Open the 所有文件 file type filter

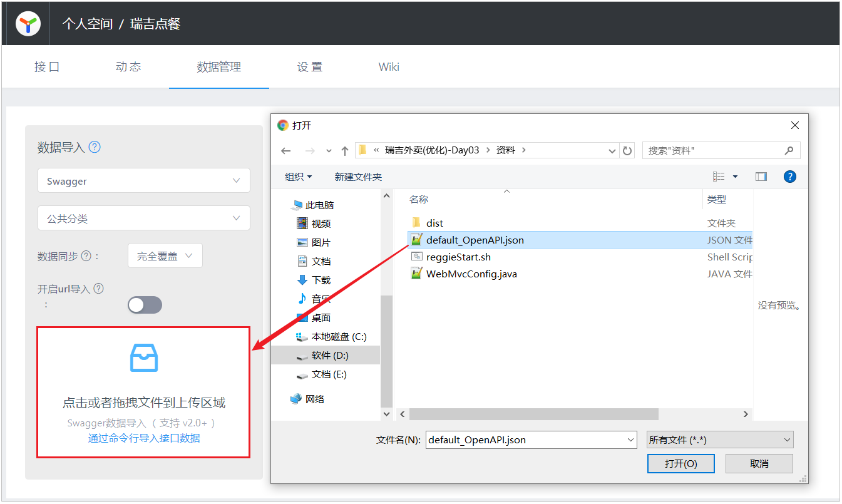coord(720,440)
